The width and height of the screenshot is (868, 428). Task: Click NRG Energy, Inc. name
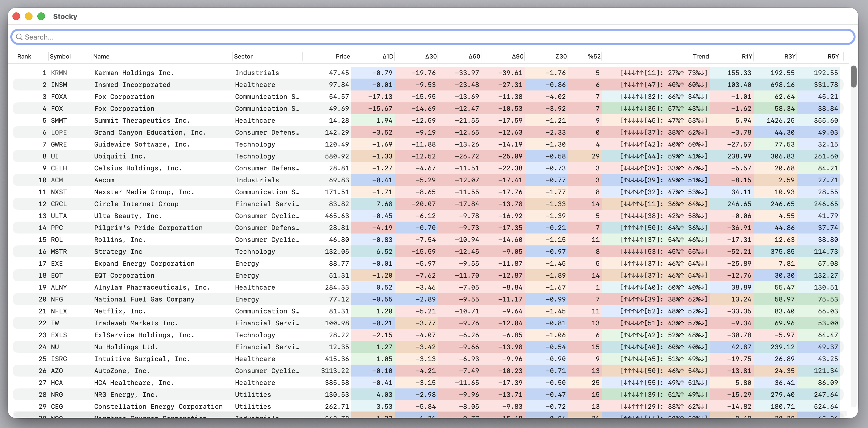coord(126,395)
